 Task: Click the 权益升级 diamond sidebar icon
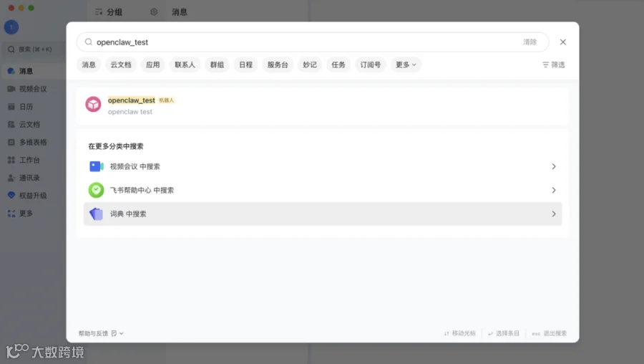[x=11, y=196]
